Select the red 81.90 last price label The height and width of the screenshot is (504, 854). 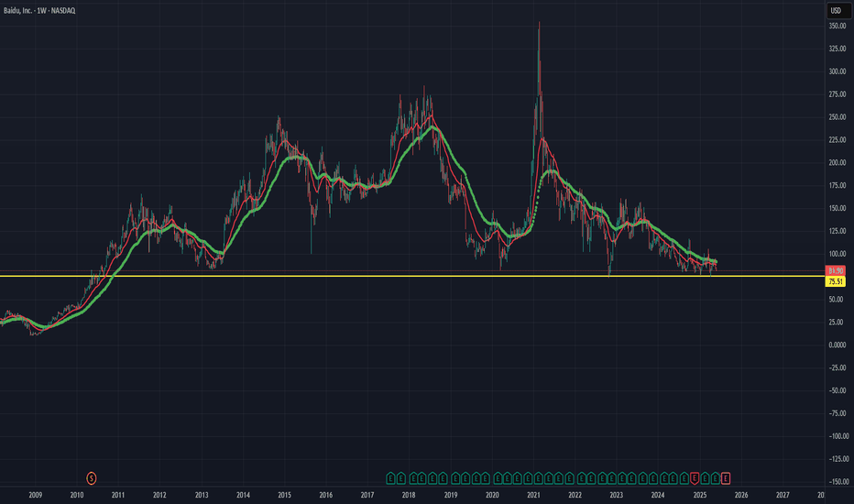[836, 271]
